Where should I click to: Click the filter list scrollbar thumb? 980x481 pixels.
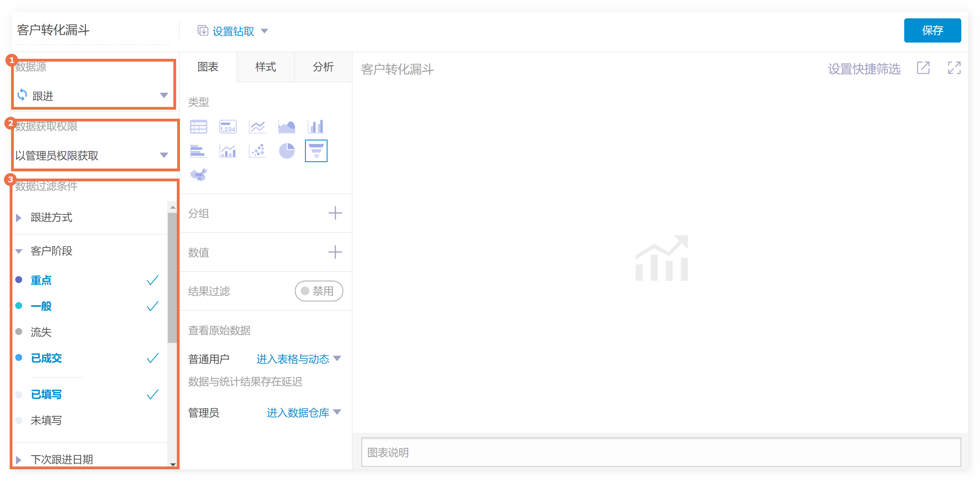172,278
